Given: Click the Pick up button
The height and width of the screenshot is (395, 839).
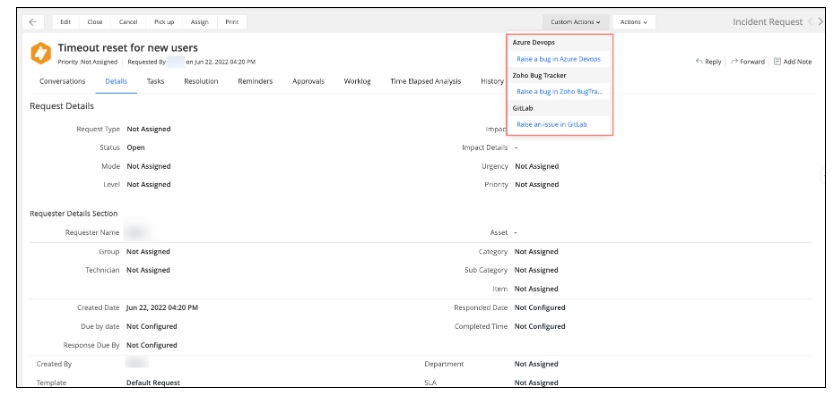Looking at the screenshot, I should [x=164, y=22].
